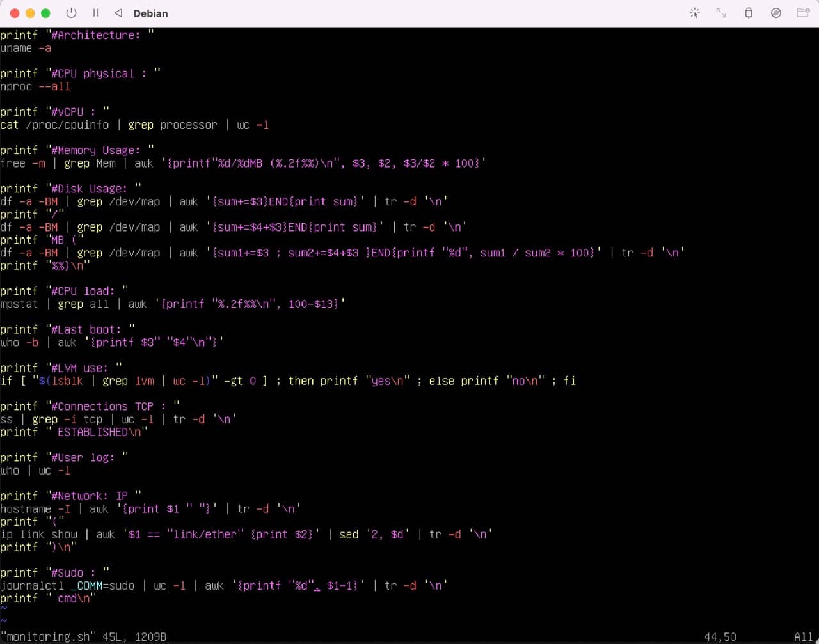Click the '#Sudo : ' printf line
Viewport: 819px width, 644px height.
pyautogui.click(x=54, y=572)
